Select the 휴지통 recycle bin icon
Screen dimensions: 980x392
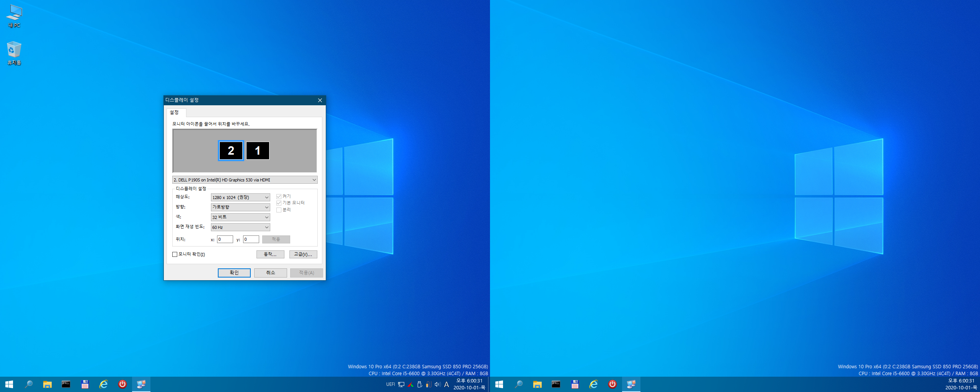(x=14, y=53)
